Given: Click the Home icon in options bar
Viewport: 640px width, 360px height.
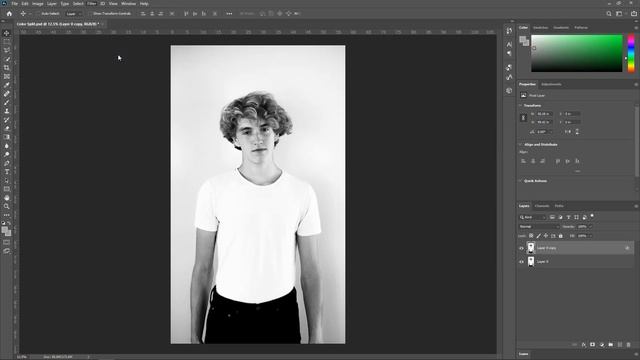Looking at the screenshot, I should 9,13.
